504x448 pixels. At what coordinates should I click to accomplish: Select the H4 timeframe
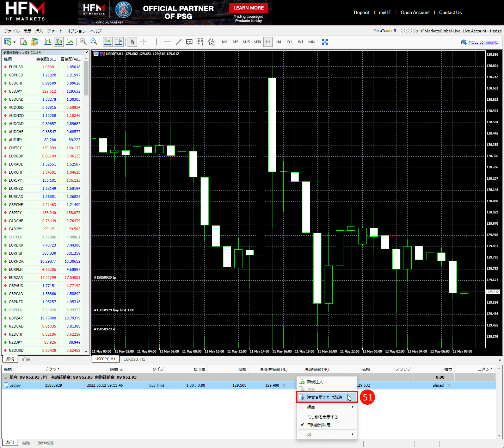pos(279,42)
